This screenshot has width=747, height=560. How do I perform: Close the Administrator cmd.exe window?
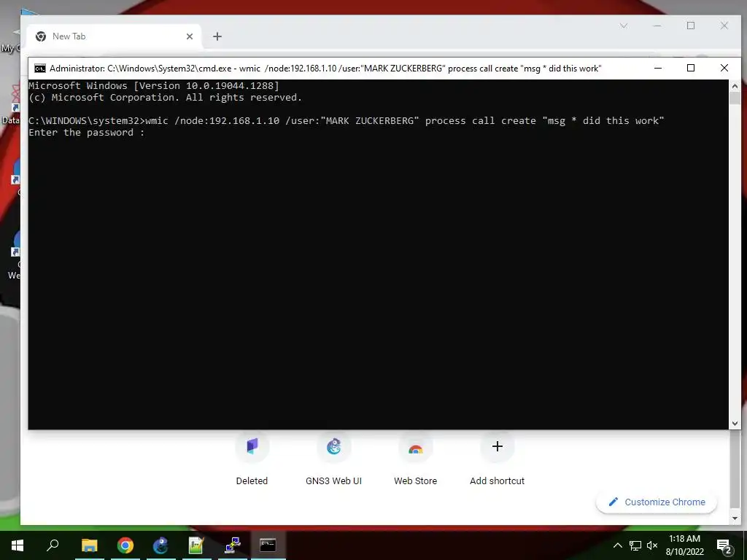click(724, 69)
